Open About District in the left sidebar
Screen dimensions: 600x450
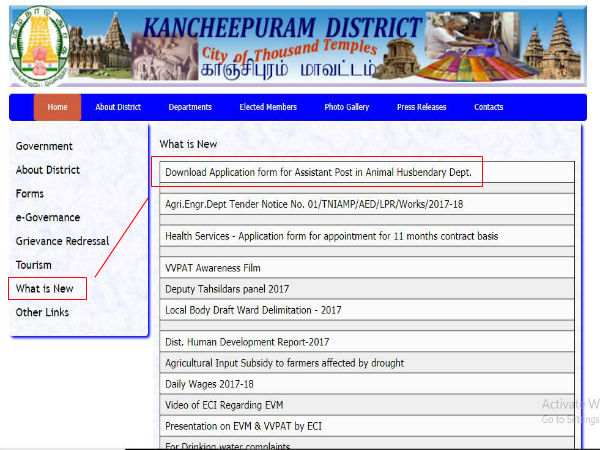point(48,170)
